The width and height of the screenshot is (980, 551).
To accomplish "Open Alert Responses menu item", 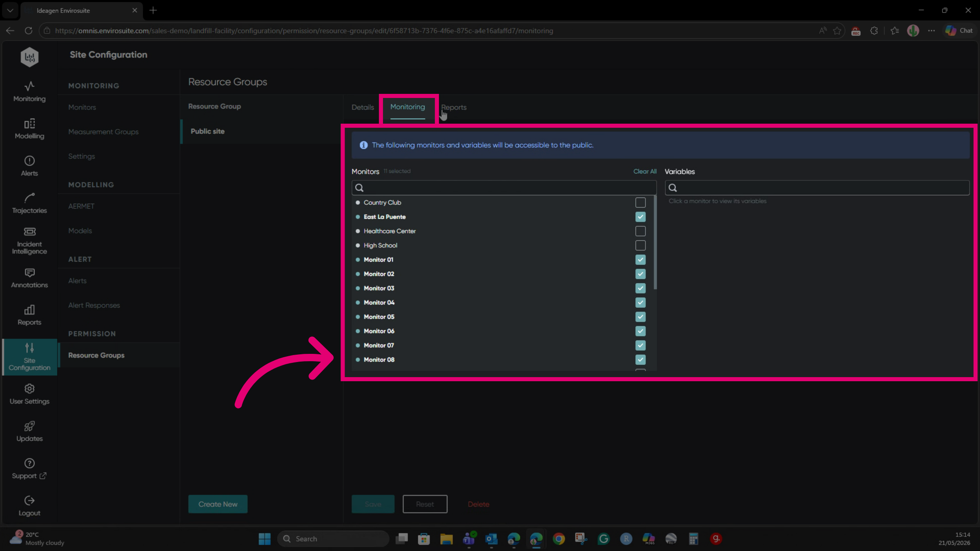I will coord(94,305).
